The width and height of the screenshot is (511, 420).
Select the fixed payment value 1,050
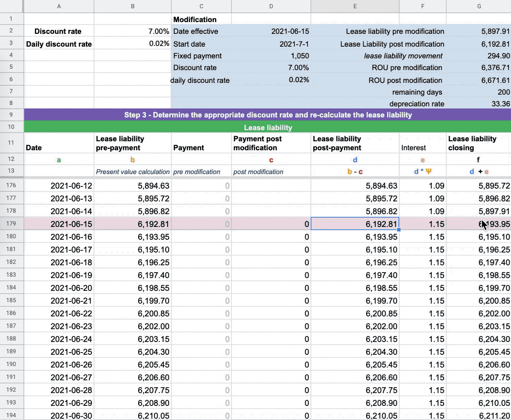pos(271,56)
